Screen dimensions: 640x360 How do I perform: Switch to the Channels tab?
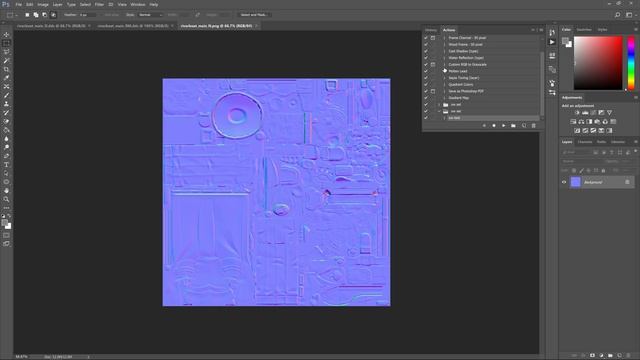(x=585, y=142)
